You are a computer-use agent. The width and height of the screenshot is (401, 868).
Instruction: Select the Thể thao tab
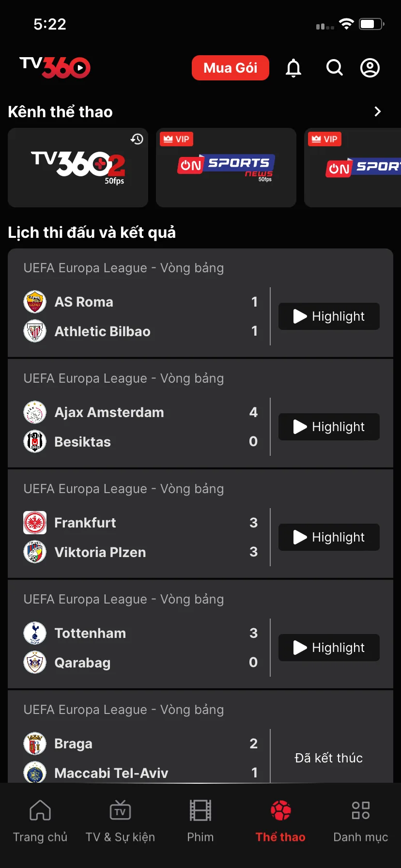coord(280,821)
